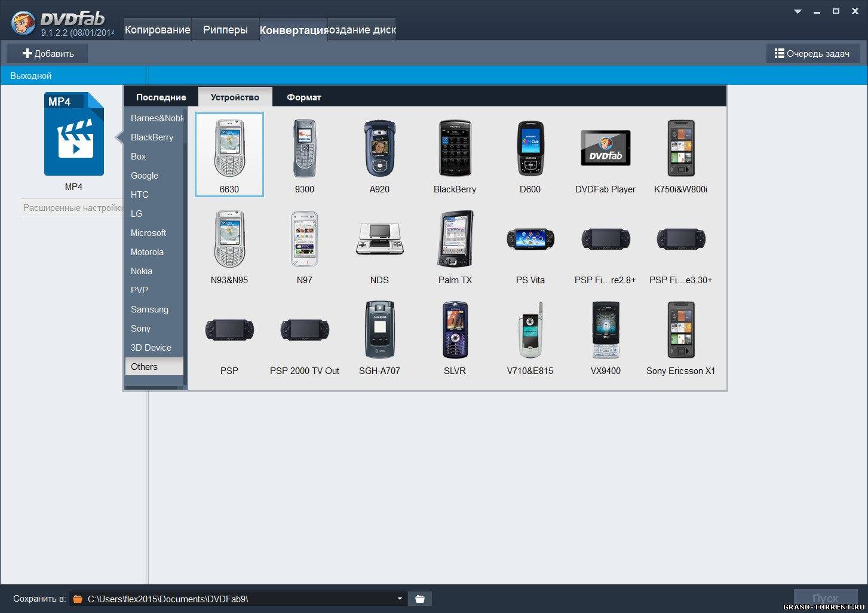Open the Последние profile tab
This screenshot has width=868, height=613.
click(161, 97)
